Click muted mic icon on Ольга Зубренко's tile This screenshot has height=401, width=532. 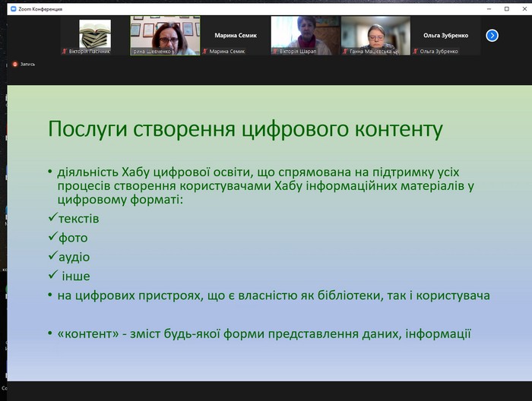pos(416,52)
